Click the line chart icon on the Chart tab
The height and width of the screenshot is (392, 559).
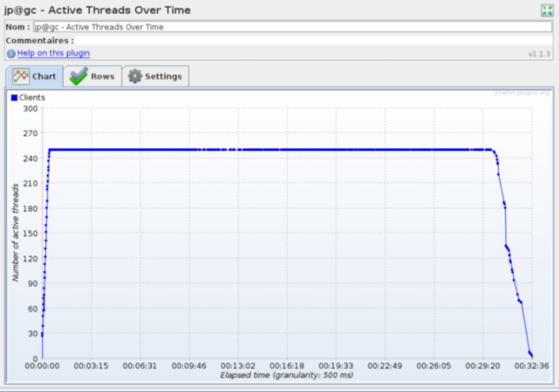[x=20, y=76]
